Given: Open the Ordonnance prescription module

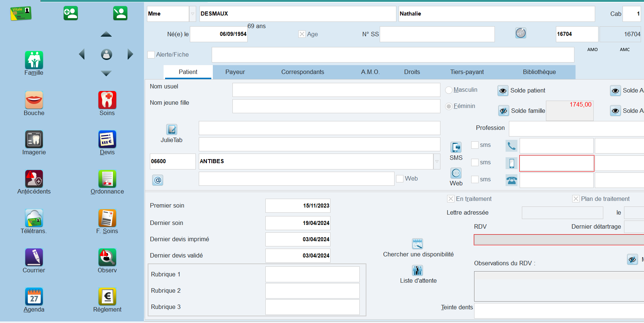Looking at the screenshot, I should 107,179.
